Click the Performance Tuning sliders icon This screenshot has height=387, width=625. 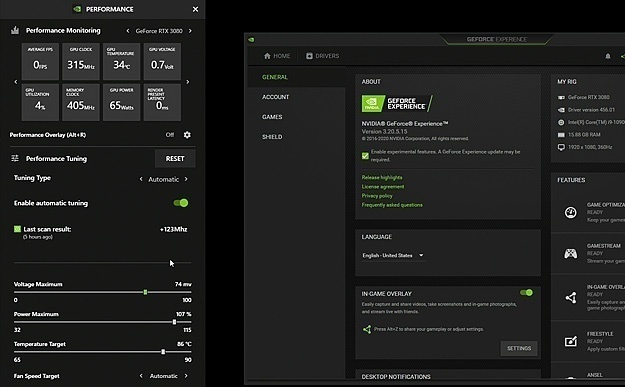click(x=15, y=158)
